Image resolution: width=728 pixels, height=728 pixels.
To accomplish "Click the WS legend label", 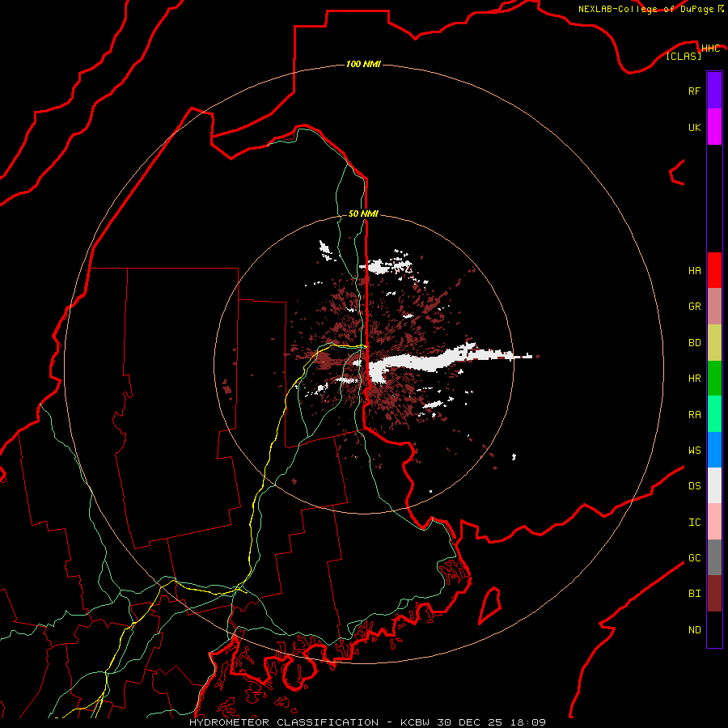I will coord(694,451).
